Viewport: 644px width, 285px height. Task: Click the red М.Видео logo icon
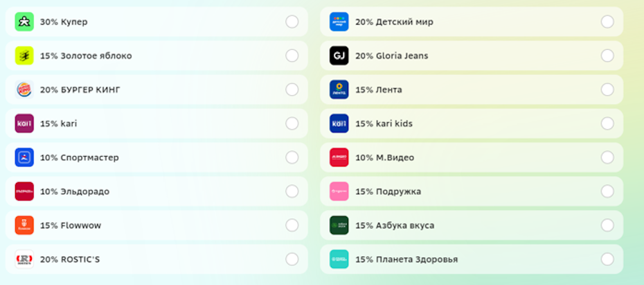(x=339, y=157)
